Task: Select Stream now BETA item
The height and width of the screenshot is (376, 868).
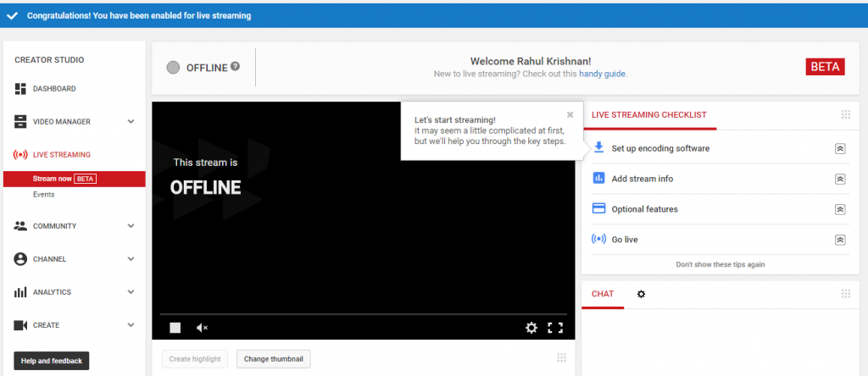Action: 75,179
